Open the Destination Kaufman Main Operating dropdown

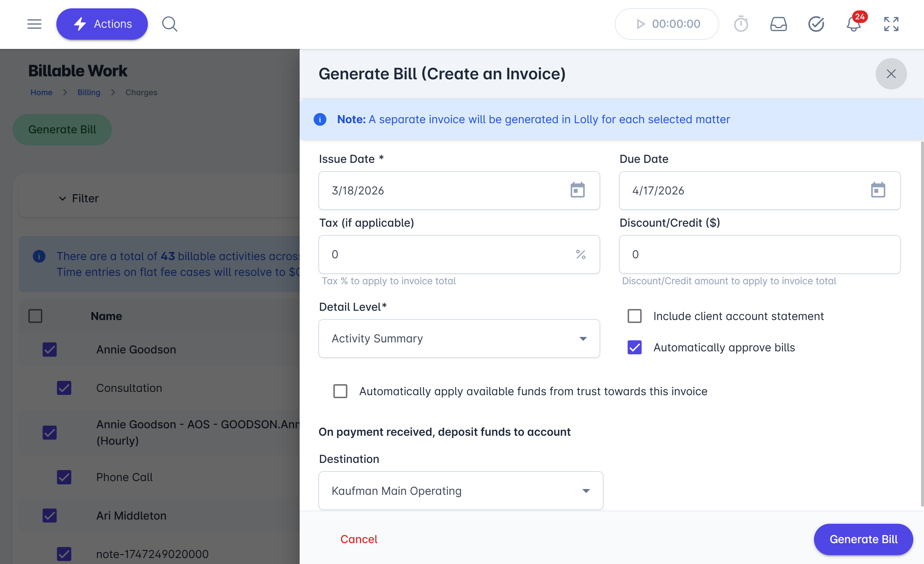point(461,491)
